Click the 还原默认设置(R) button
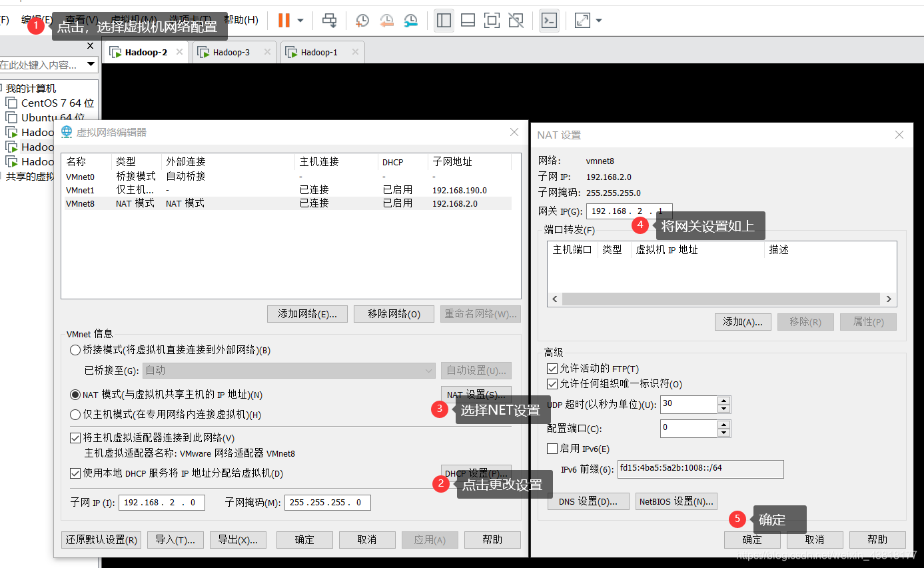 pos(101,540)
